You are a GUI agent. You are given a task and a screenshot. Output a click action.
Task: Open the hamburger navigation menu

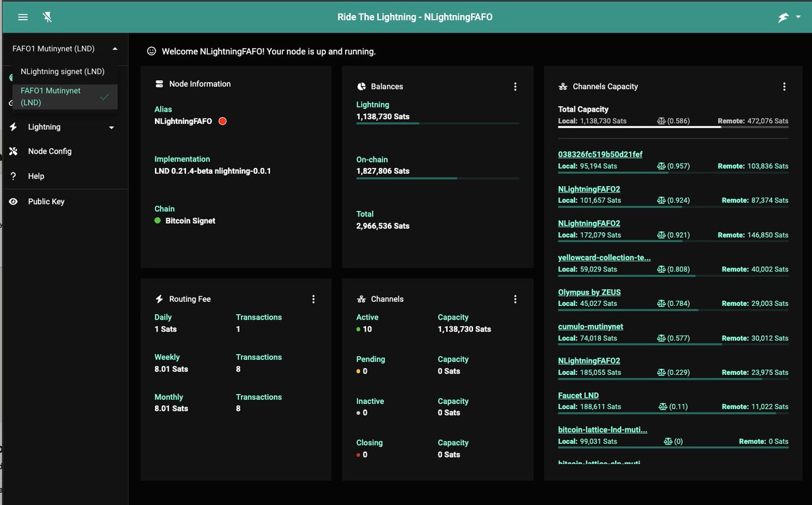(x=23, y=17)
